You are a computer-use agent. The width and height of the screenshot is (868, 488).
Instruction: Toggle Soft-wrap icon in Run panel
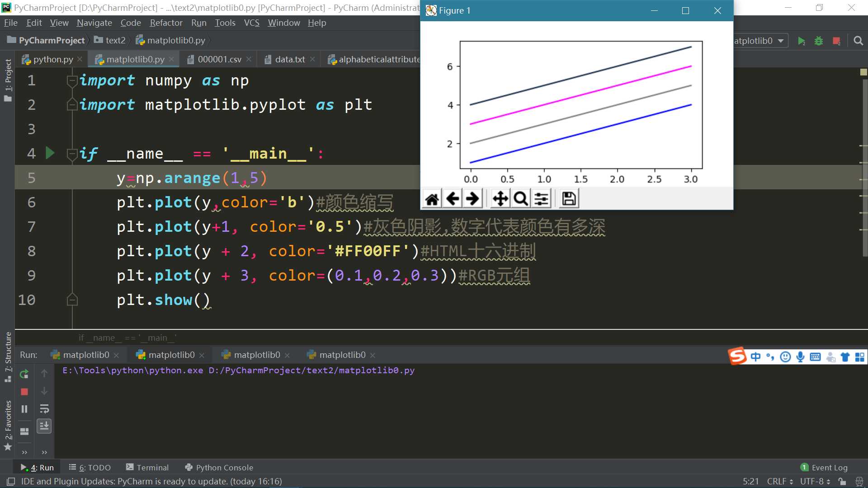pyautogui.click(x=44, y=409)
